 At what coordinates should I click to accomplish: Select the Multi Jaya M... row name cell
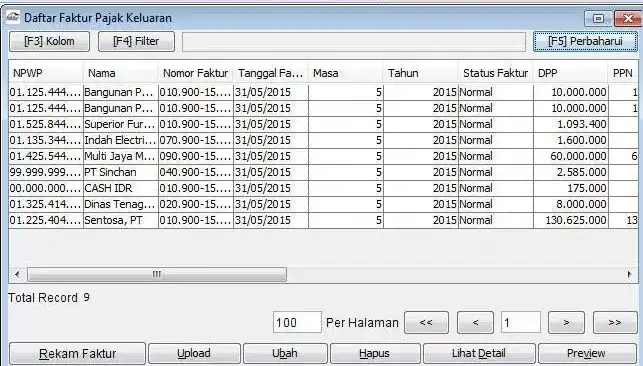pos(121,156)
